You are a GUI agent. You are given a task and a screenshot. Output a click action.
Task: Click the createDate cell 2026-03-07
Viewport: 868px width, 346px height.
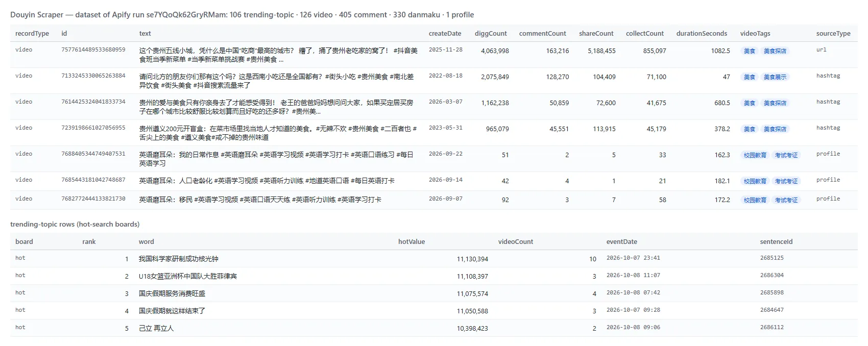tap(445, 102)
